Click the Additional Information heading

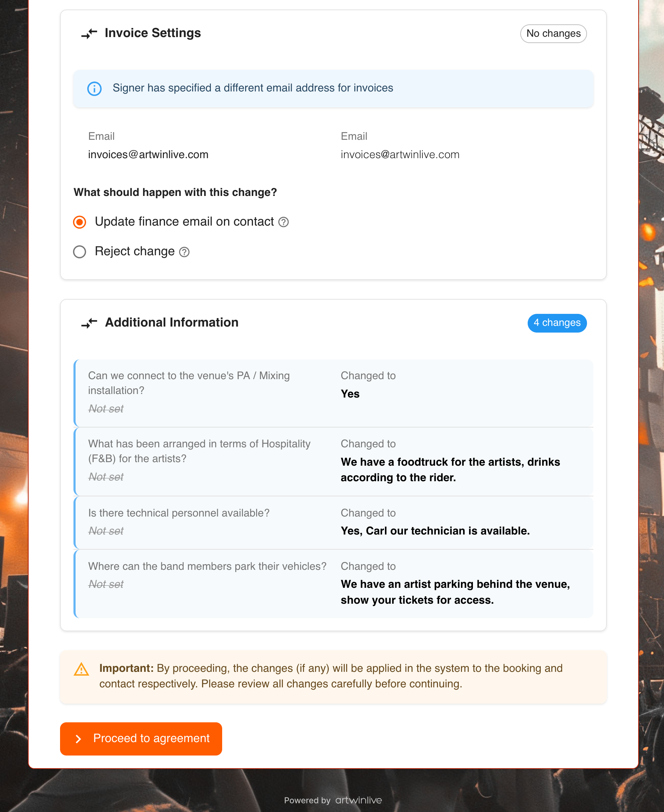[172, 323]
